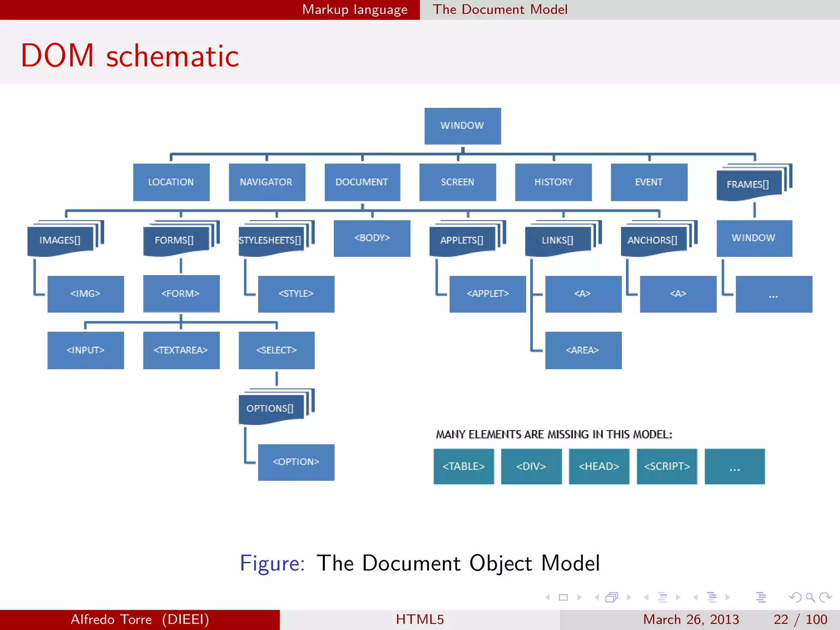This screenshot has height=630, width=840.
Task: Click the top WINDOW root node
Action: [x=463, y=126]
